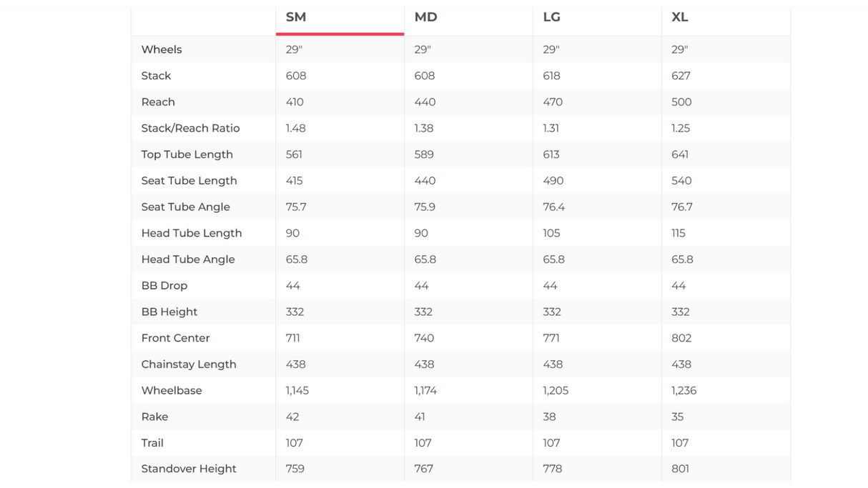Select the MD top tube length 589
Viewport: 868px width, 488px height.
425,154
